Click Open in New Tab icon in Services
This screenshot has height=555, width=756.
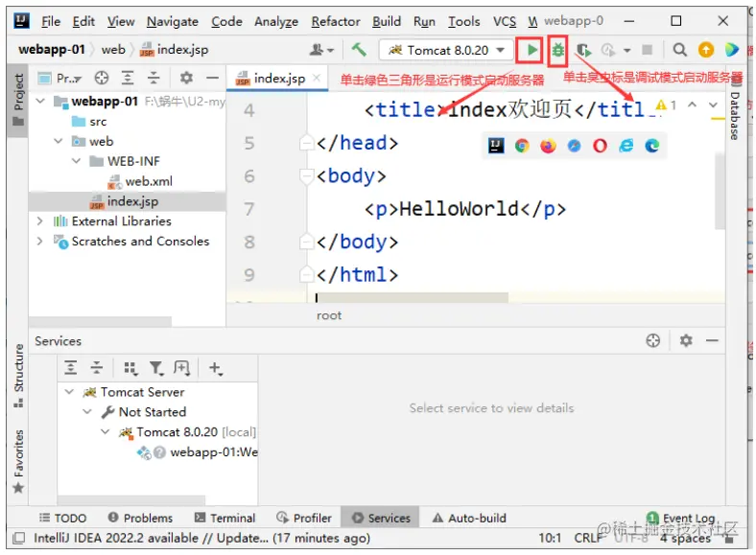[181, 368]
